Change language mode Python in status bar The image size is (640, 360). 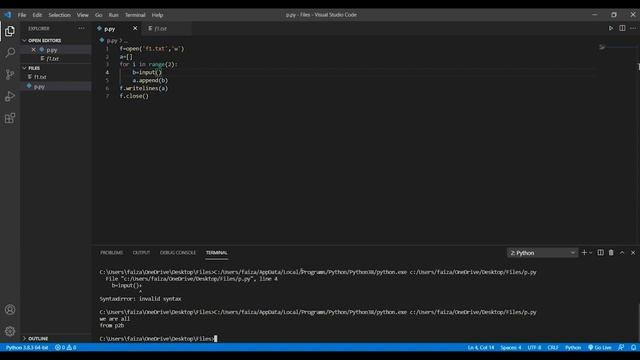coord(573,347)
